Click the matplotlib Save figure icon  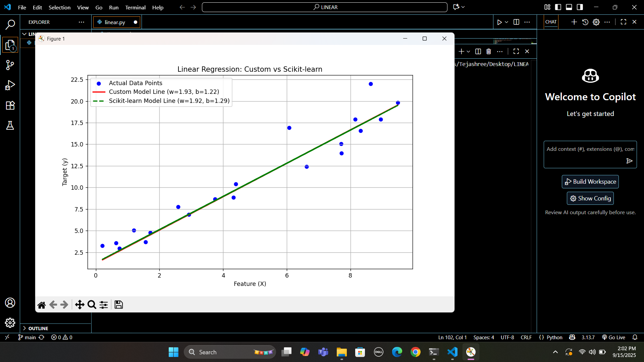[118, 305]
